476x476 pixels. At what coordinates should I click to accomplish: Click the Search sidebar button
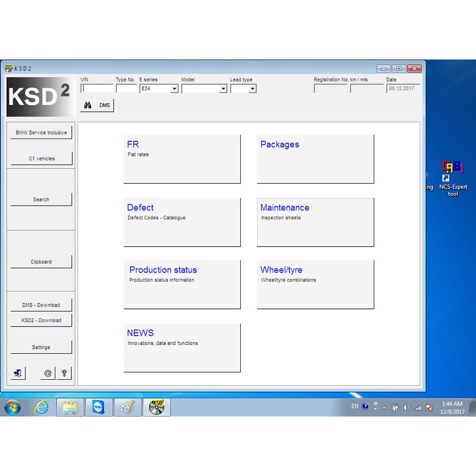point(41,199)
